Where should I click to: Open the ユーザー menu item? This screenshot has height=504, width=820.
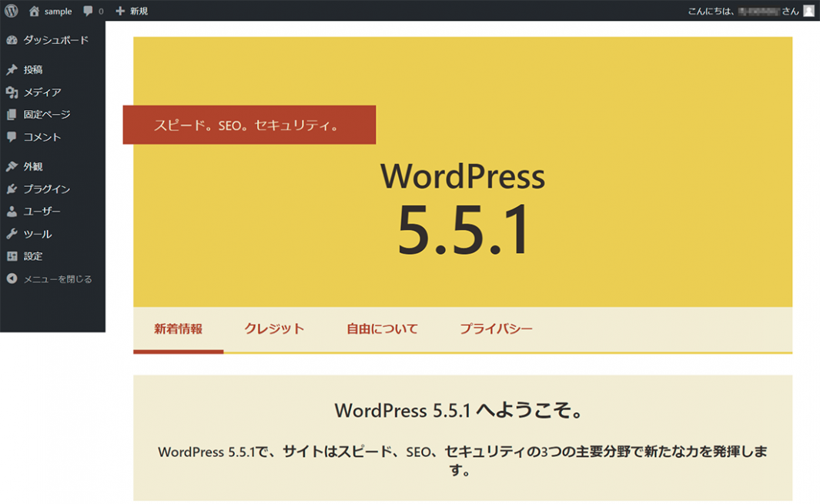click(42, 212)
